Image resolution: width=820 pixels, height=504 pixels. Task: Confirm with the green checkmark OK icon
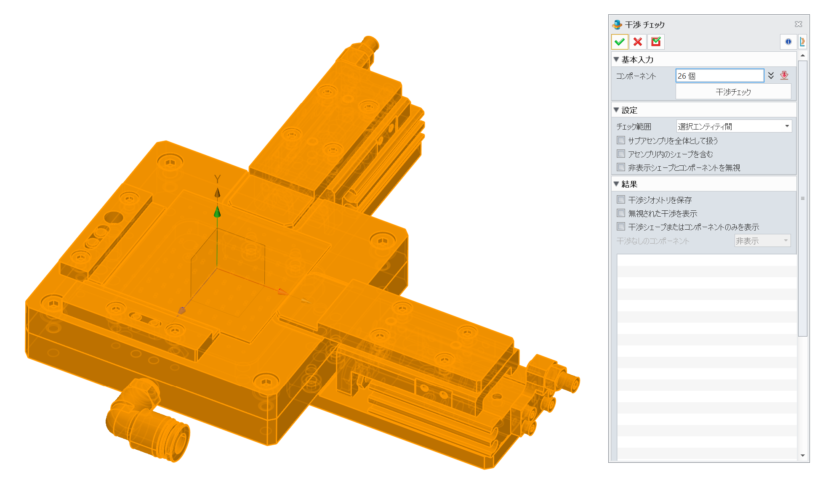pyautogui.click(x=619, y=42)
